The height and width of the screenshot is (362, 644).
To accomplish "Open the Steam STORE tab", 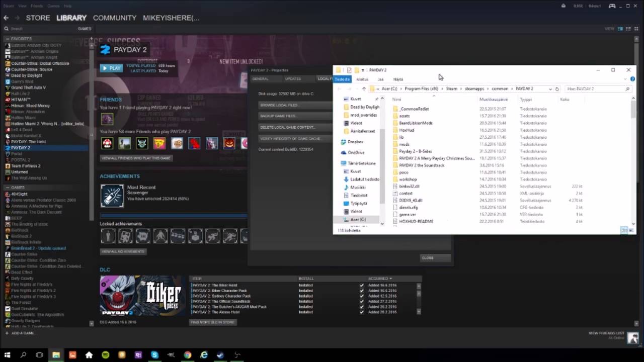I will point(38,18).
